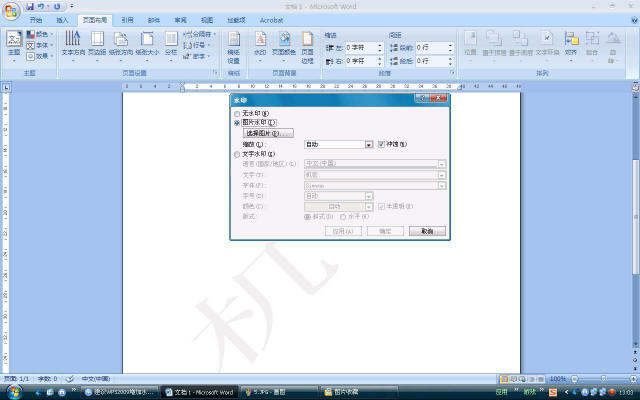This screenshot has width=640, height=400.
Task: Open the Align (对齐) menu in ribbon
Action: click(x=571, y=46)
